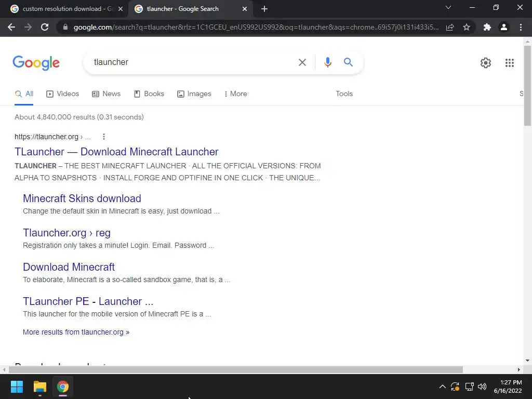Image resolution: width=532 pixels, height=399 pixels.
Task: Go back to the previous page
Action: pyautogui.click(x=11, y=27)
